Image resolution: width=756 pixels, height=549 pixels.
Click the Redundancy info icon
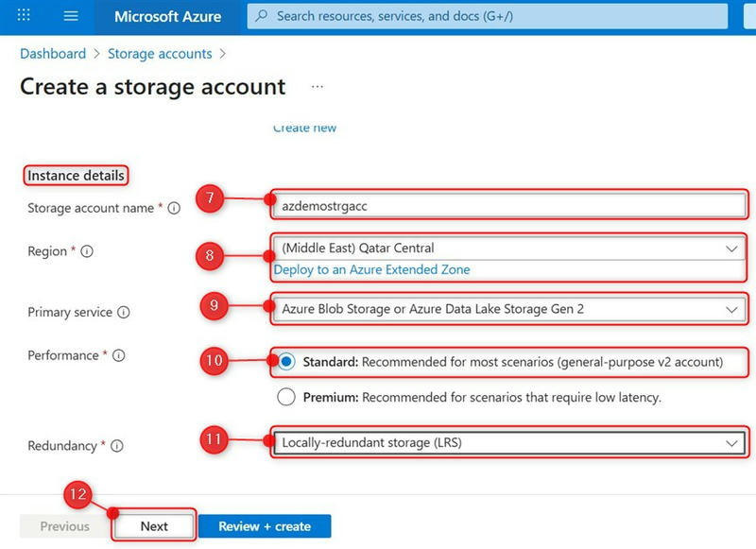point(117,446)
